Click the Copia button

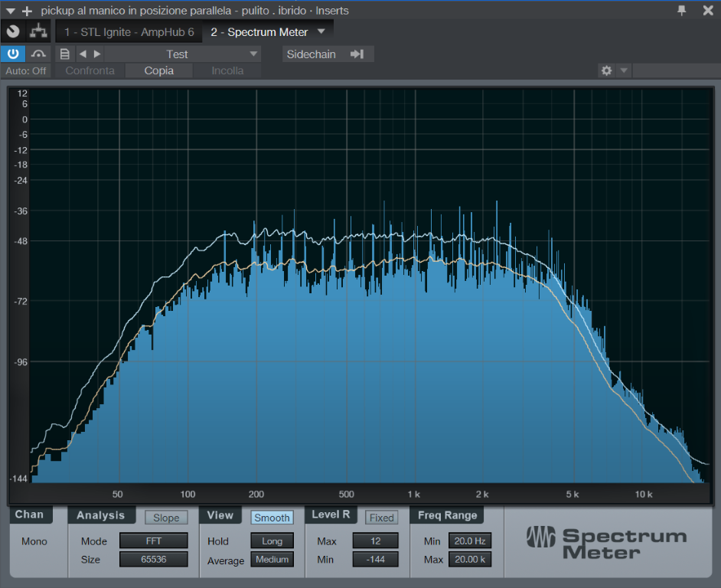click(x=159, y=70)
